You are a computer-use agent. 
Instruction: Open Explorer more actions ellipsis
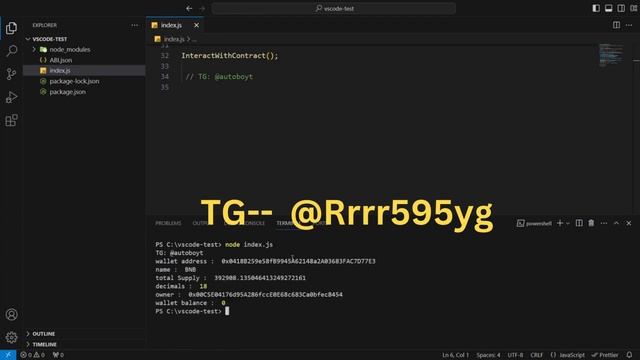pyautogui.click(x=135, y=25)
